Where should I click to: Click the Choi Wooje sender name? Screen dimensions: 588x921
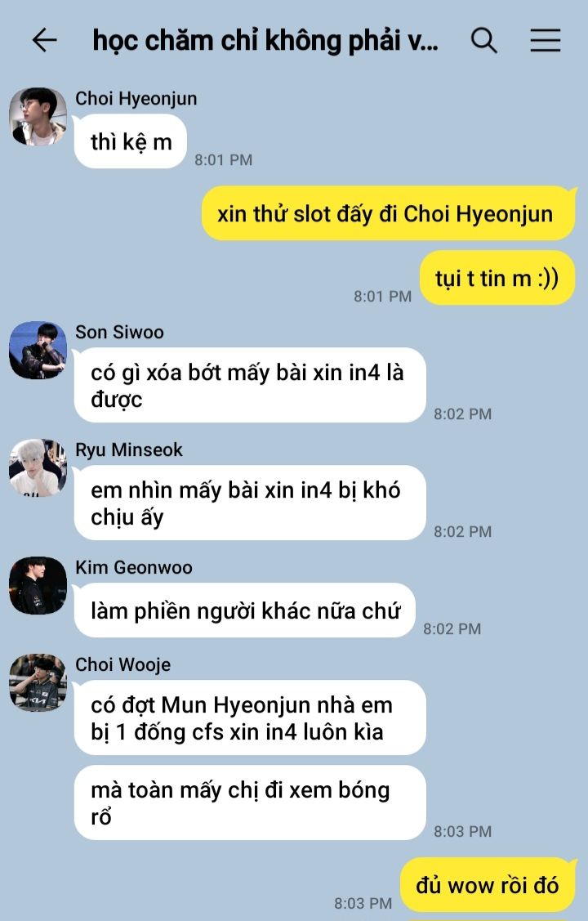click(123, 664)
